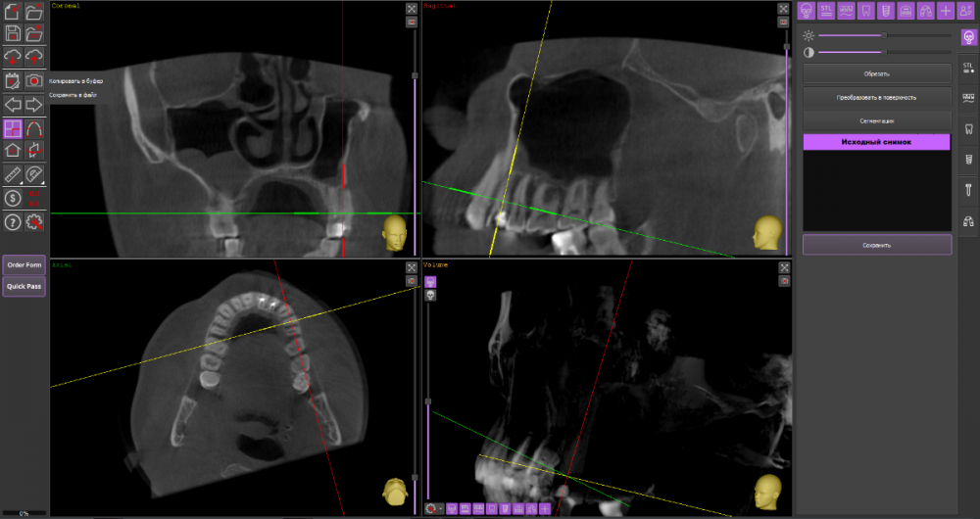
Task: Click the Сегментация button
Action: pyautogui.click(x=877, y=120)
